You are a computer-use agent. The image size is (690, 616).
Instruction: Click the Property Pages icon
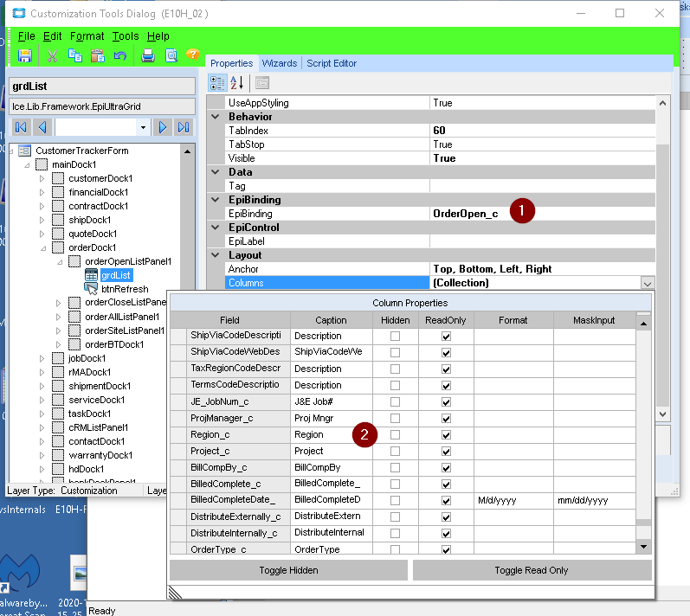[262, 83]
